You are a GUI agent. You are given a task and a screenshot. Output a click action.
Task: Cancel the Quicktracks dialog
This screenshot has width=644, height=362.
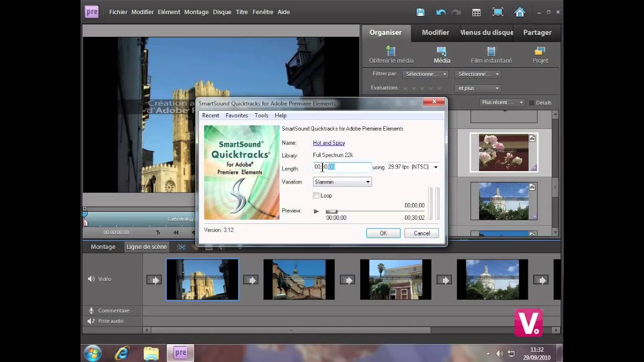point(422,233)
